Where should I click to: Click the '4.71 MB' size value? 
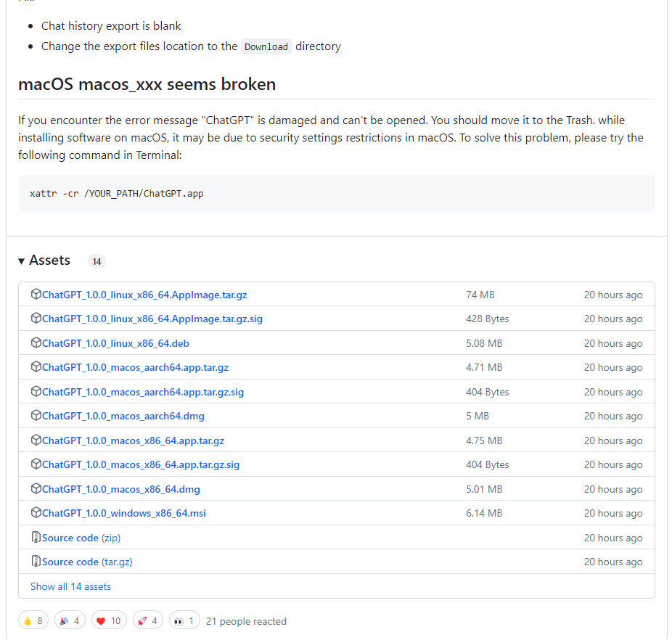click(x=484, y=367)
